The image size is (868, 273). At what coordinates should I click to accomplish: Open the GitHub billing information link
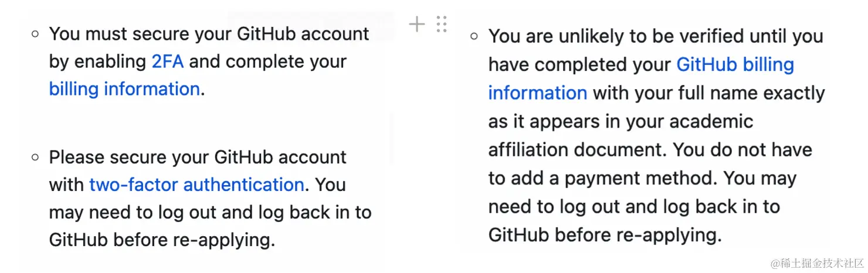point(735,64)
